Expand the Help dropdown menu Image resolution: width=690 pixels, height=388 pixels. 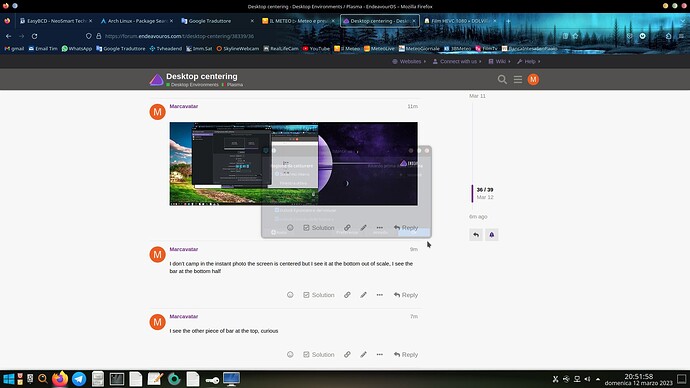pyautogui.click(x=529, y=62)
